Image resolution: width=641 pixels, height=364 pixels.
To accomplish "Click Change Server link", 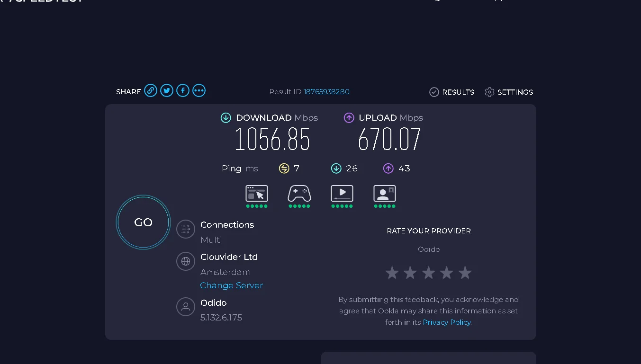I will tap(232, 285).
